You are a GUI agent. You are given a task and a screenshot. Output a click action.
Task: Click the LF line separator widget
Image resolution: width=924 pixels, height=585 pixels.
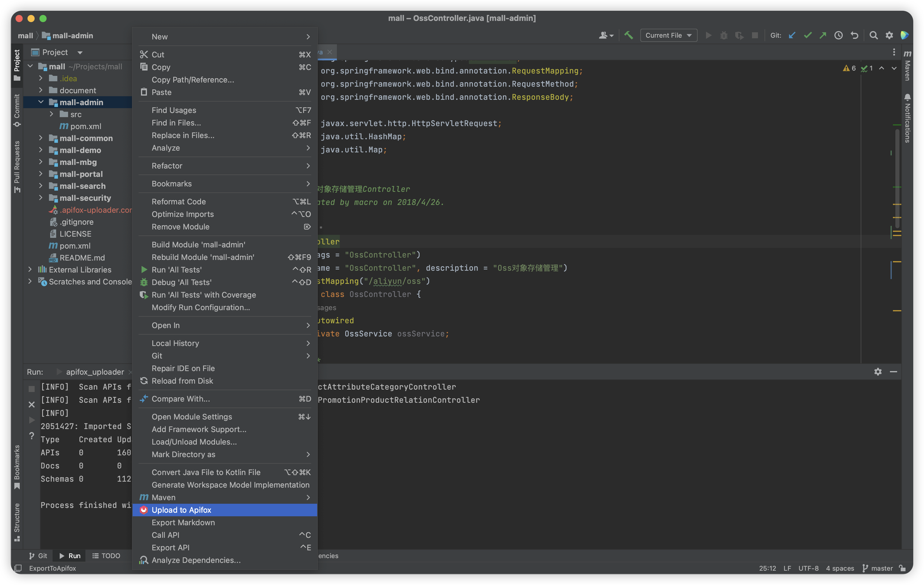(x=787, y=568)
